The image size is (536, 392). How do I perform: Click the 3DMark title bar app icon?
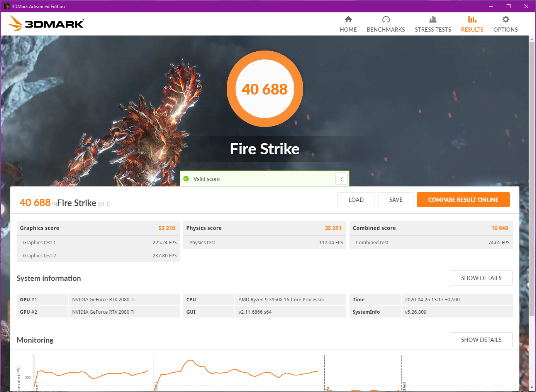tap(7, 6)
